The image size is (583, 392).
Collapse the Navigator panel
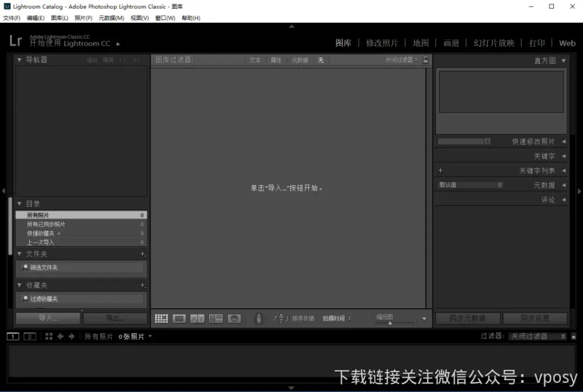click(19, 59)
